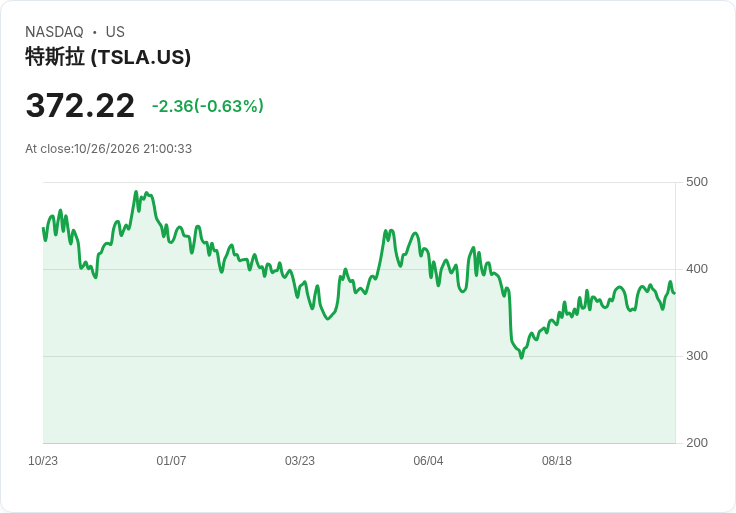Click the price change -2.36(-0.63%)
Viewport: 736px width, 513px height.
[207, 106]
